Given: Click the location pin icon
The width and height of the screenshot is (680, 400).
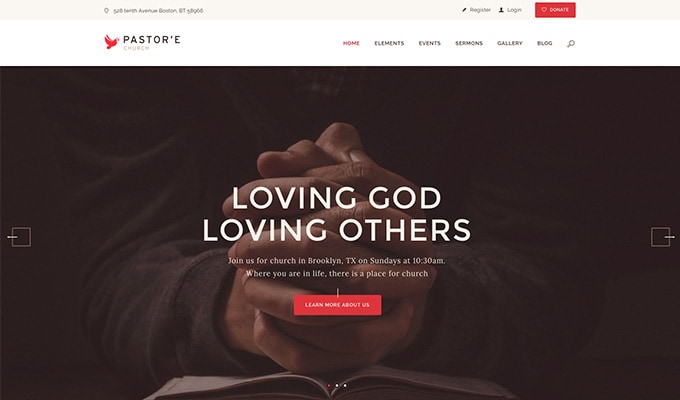Looking at the screenshot, I should (x=106, y=10).
